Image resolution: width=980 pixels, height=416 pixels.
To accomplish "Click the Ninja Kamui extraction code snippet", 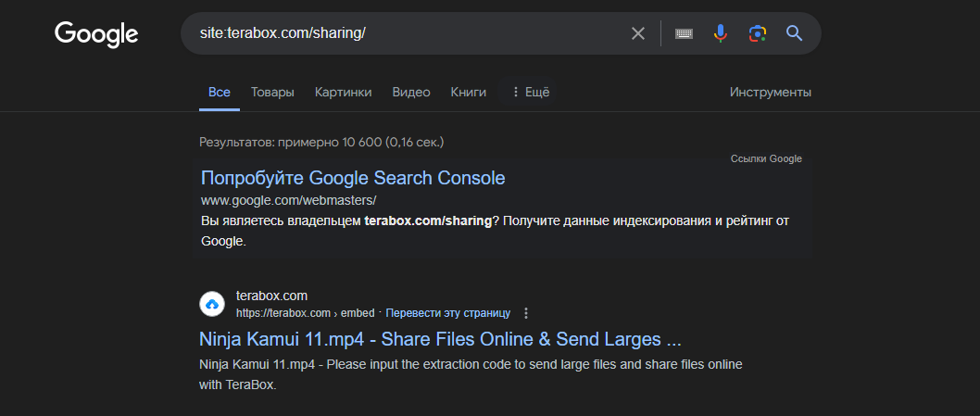I will pos(471,374).
